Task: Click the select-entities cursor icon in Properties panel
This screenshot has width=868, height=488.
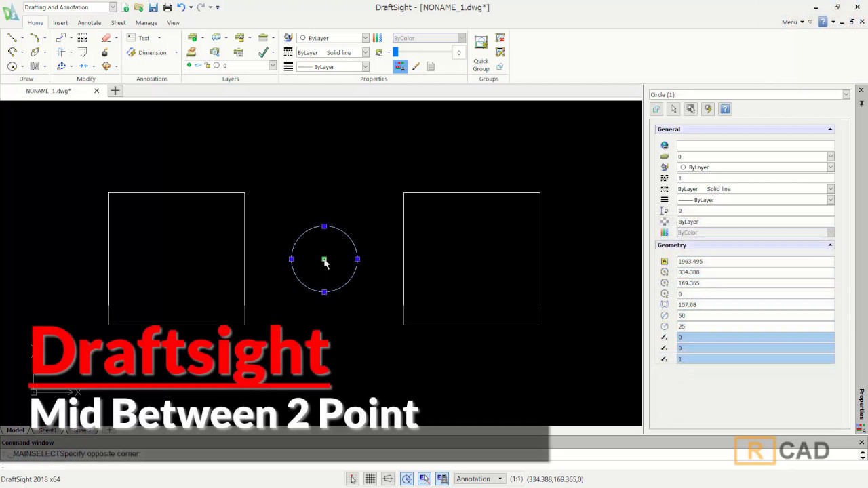Action: [673, 109]
